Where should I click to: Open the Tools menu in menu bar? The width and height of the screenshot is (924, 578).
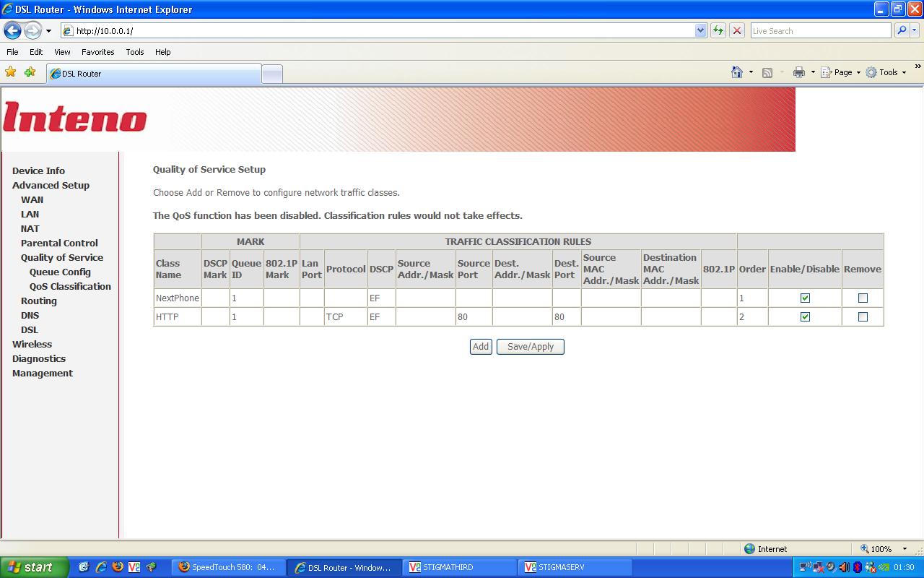coord(135,52)
